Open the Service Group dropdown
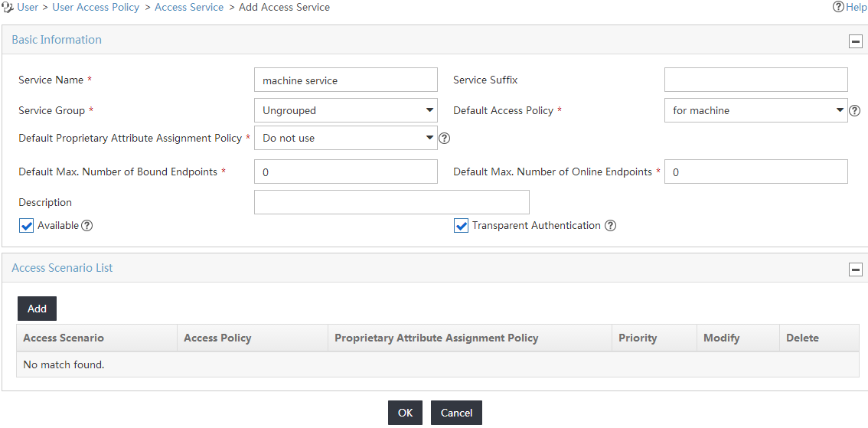 (x=346, y=110)
